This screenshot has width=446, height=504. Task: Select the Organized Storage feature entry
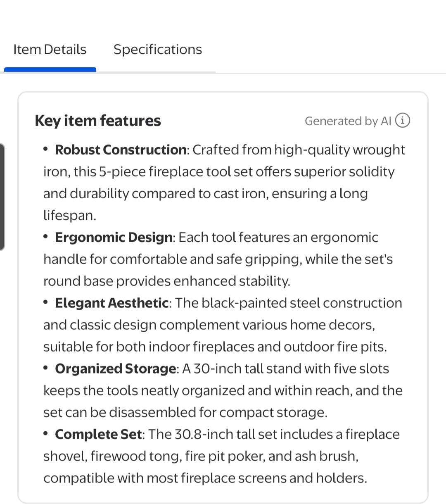[x=114, y=368]
